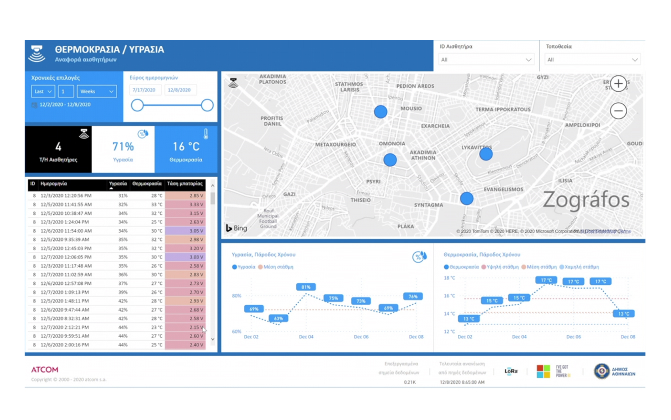Click the Municipality of Athens emblem
671x420 pixels.
[x=602, y=371]
